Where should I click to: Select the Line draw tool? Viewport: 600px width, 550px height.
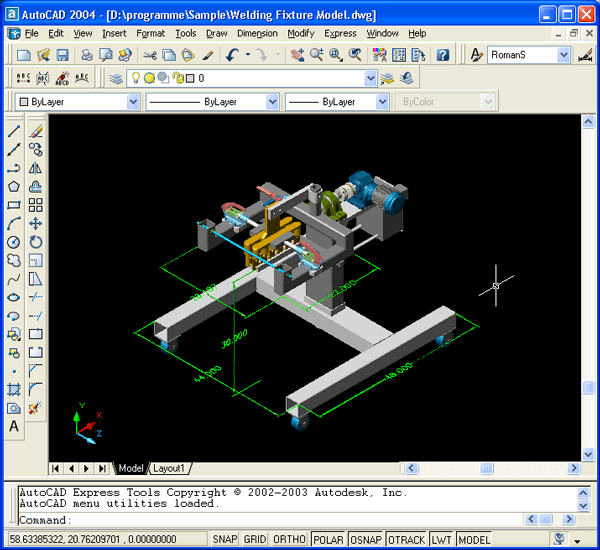(x=14, y=131)
